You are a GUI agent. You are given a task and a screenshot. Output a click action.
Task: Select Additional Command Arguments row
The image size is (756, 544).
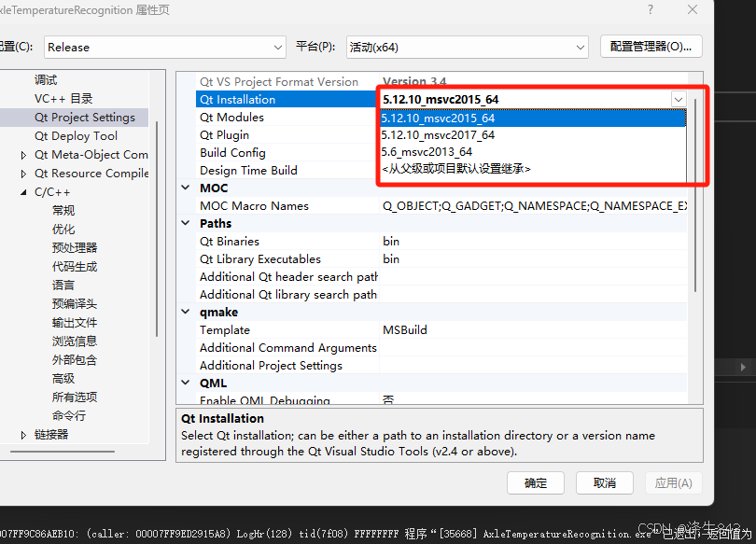pyautogui.click(x=441, y=348)
